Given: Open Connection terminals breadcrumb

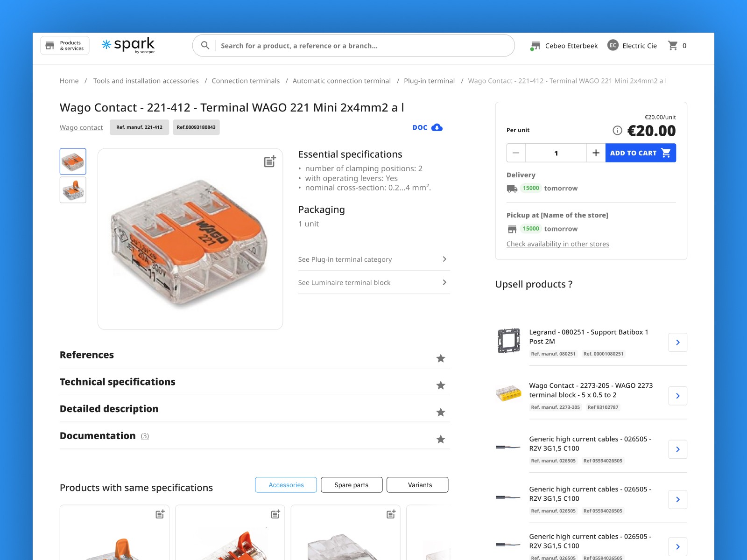Looking at the screenshot, I should [x=246, y=81].
